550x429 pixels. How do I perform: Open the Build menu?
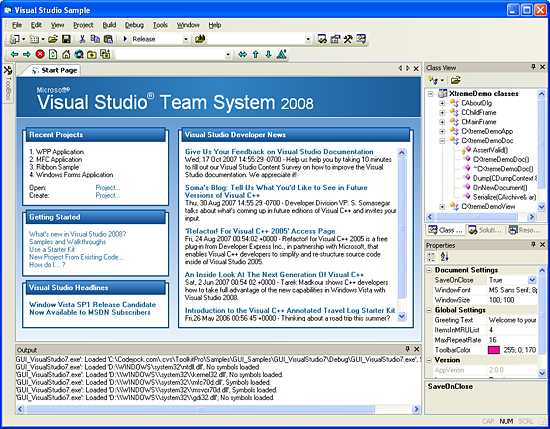tap(109, 25)
